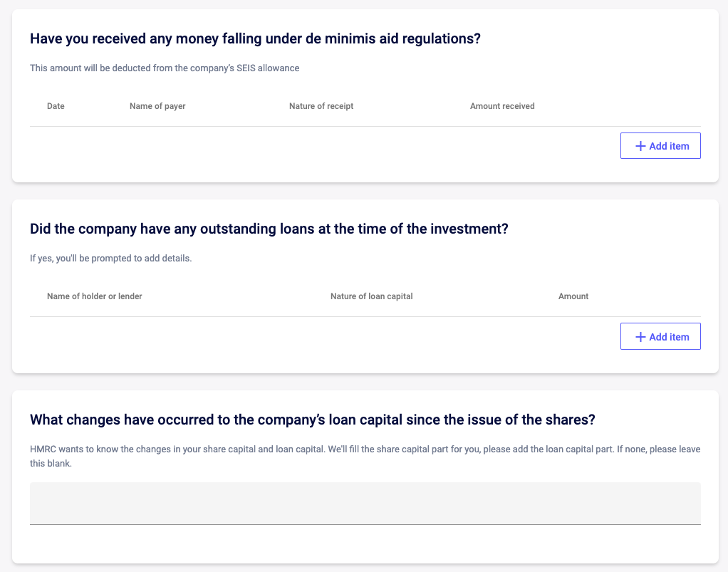Focus the loan capital changes text area

[365, 504]
